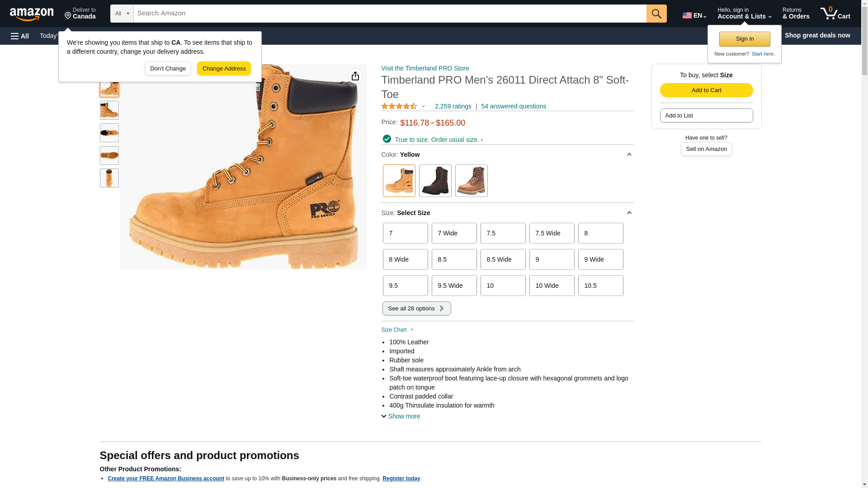Click the Search Amazon input field

point(389,14)
